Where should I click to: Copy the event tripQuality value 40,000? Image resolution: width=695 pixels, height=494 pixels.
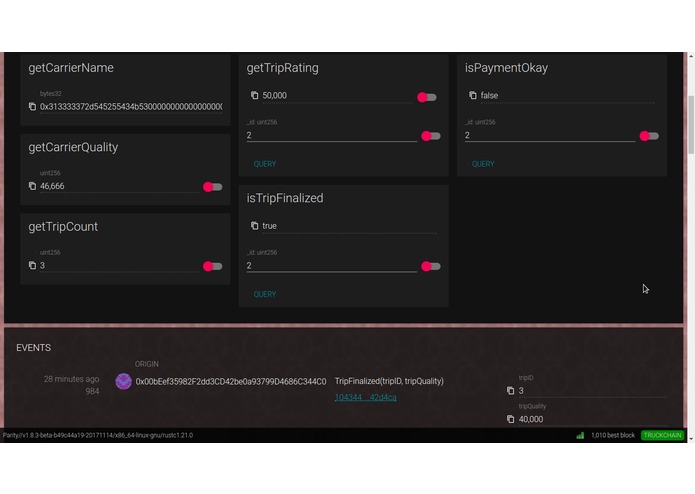(511, 419)
